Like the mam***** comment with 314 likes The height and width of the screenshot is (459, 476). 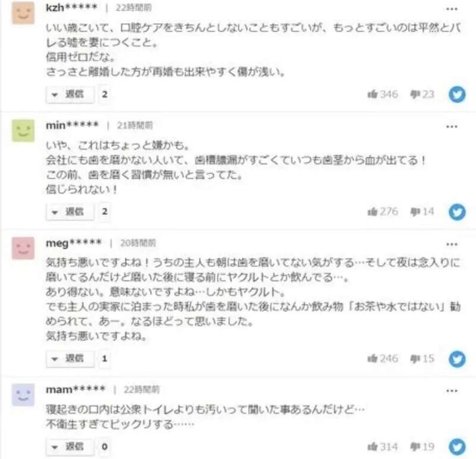point(383,446)
